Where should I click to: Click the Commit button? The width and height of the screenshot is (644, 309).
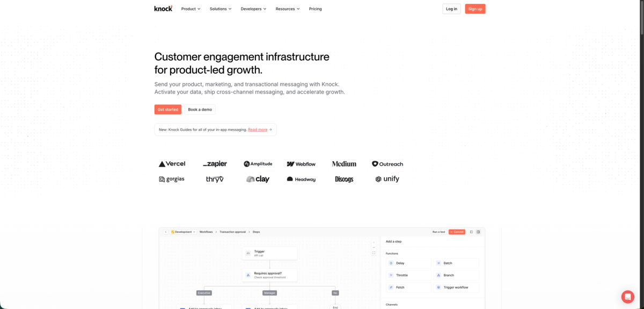[457, 232]
